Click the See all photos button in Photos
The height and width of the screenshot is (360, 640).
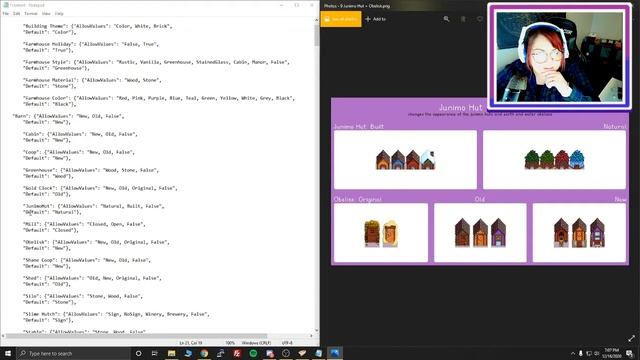[341, 19]
